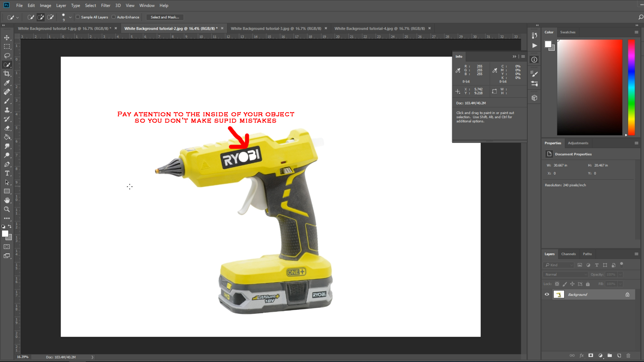
Task: Open the brush picker dropdown arrow
Action: point(70,17)
